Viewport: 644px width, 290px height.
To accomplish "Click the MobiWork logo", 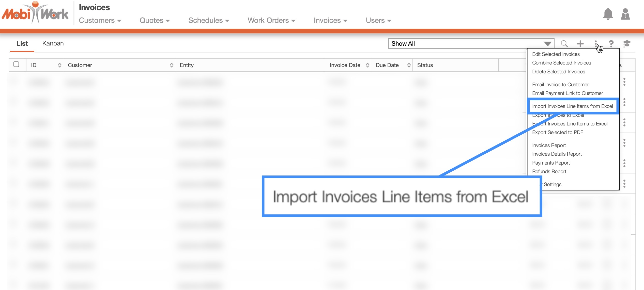I will pyautogui.click(x=35, y=13).
